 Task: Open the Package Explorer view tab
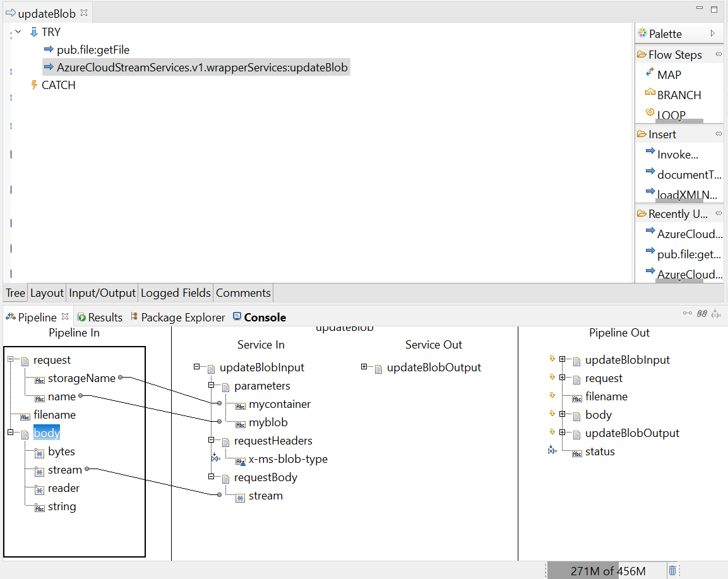click(178, 317)
